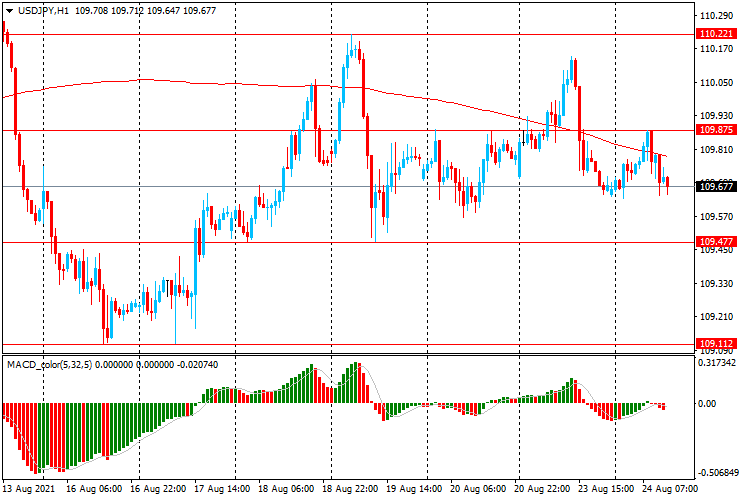The width and height of the screenshot is (740, 500).
Task: Select the open price value 109.708
Action: point(92,10)
